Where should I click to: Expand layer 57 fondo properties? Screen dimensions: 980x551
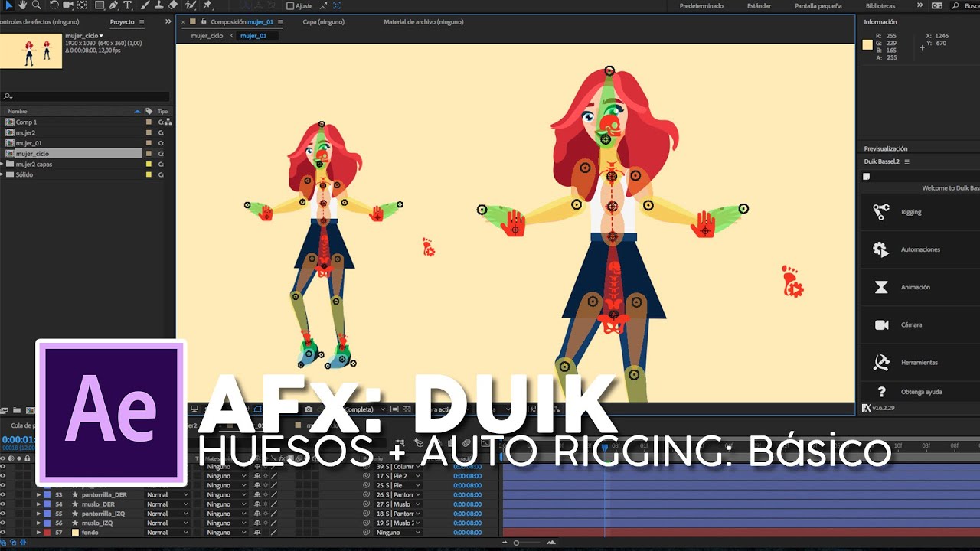point(38,532)
